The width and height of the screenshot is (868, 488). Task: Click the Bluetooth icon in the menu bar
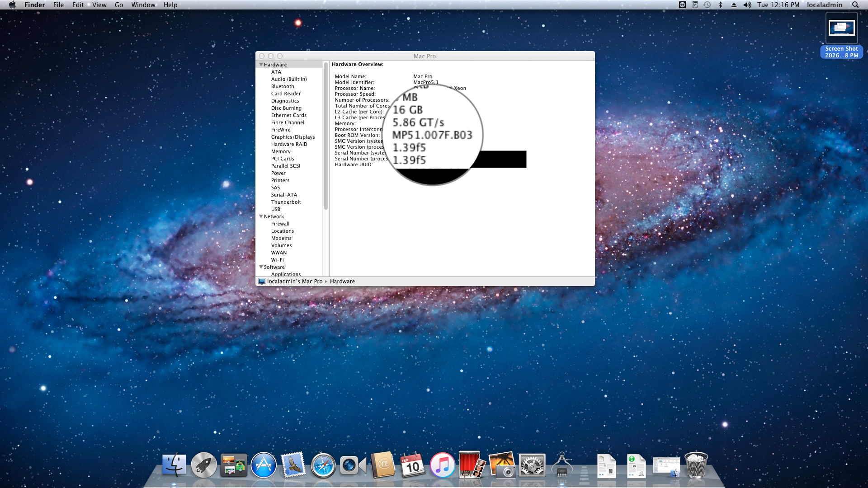point(720,5)
